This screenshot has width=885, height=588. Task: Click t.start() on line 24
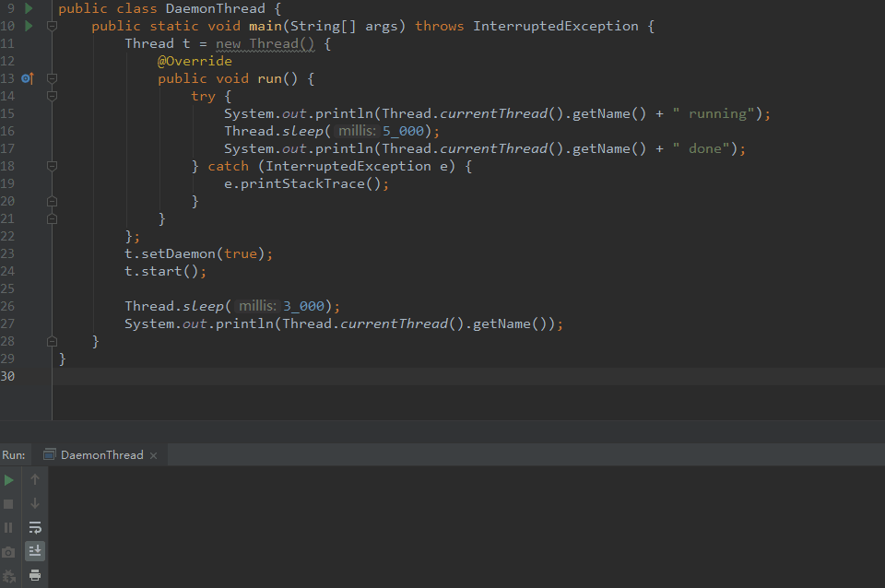pyautogui.click(x=165, y=271)
